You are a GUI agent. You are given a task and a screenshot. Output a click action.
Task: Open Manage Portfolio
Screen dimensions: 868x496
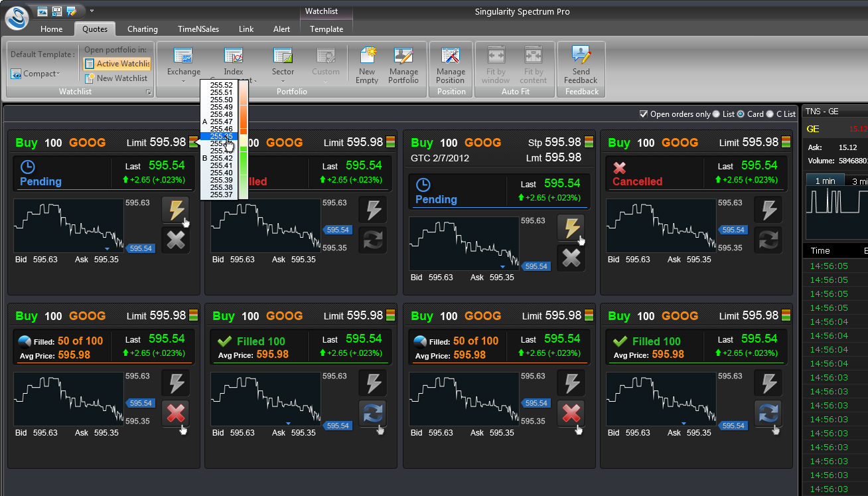pos(403,65)
